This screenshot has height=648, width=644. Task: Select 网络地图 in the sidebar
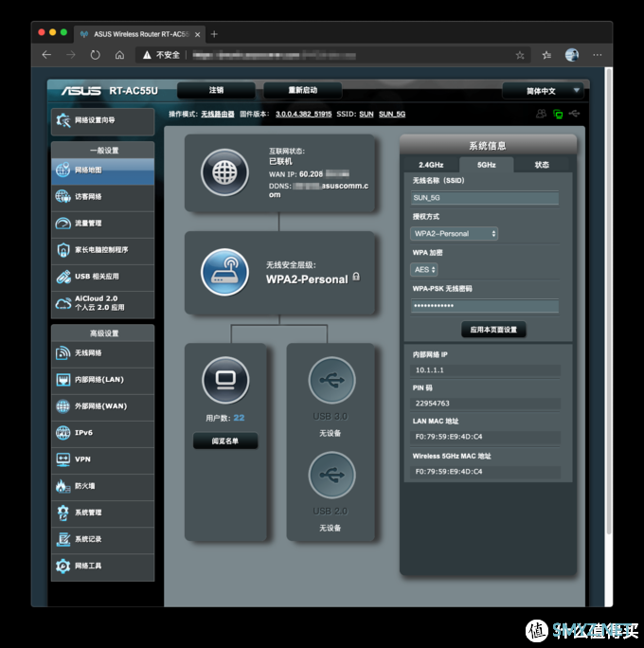tap(103, 171)
